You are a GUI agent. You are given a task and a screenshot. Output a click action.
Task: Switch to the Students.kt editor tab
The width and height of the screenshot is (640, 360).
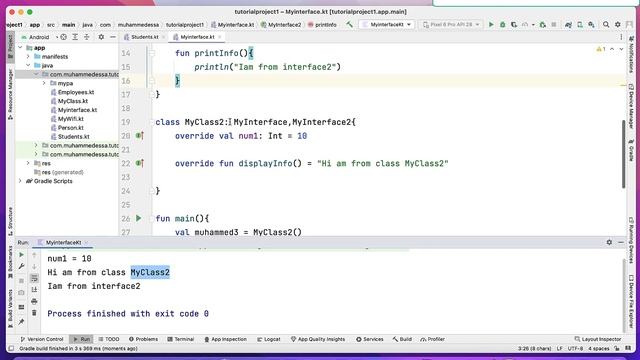point(144,37)
